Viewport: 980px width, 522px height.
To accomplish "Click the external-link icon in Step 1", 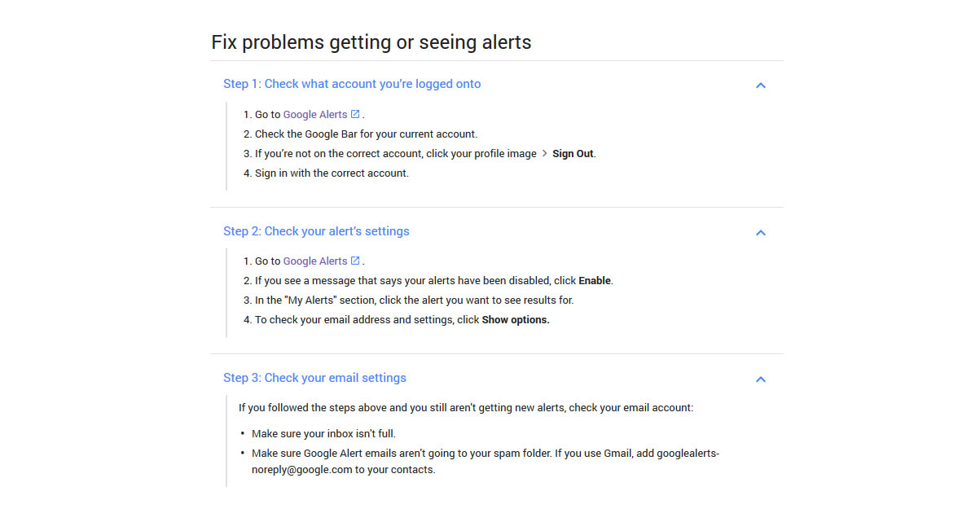I will coord(355,114).
